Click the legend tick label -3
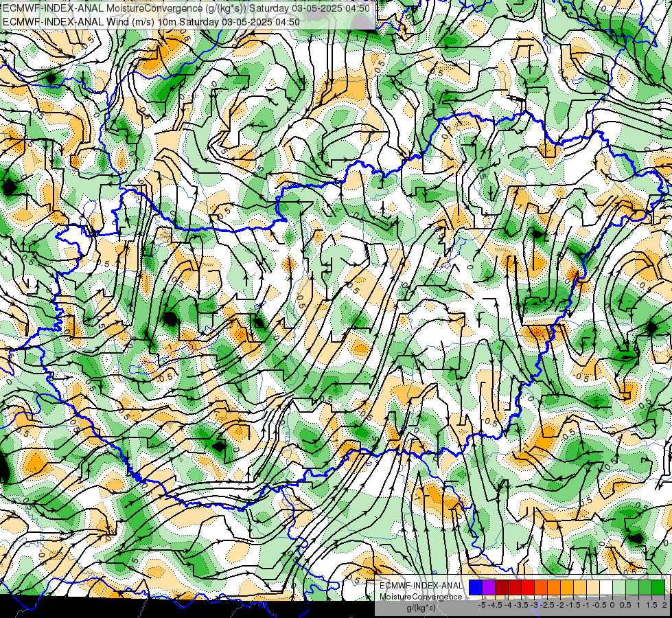Screen dimensions: 672x618 (535, 605)
